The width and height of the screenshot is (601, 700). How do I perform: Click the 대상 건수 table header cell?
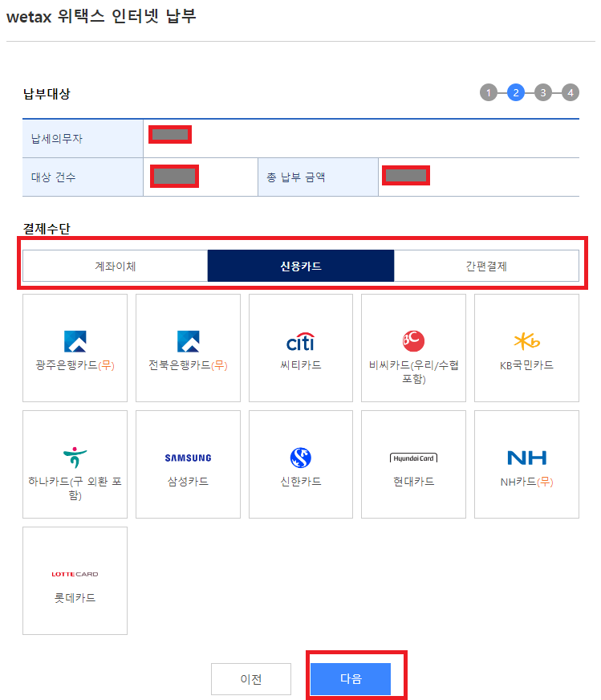[83, 177]
